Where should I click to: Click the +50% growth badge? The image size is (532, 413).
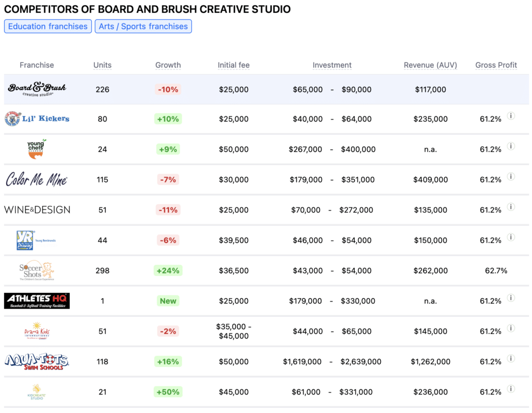tap(168, 392)
